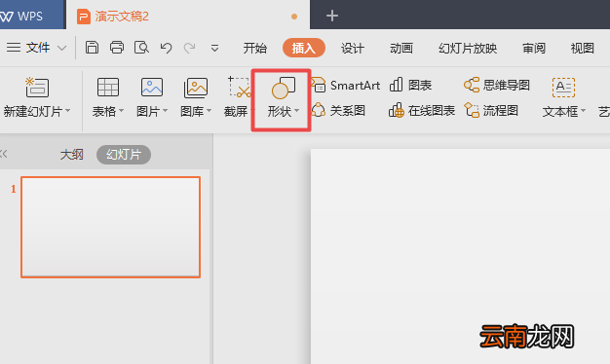This screenshot has width=610, height=364.
Task: Go to the 审阅 tab
Action: 534,48
